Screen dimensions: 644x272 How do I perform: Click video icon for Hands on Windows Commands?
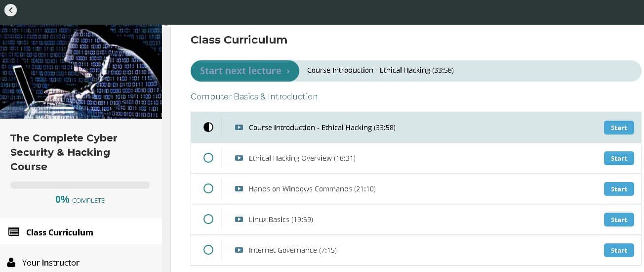[x=239, y=189]
